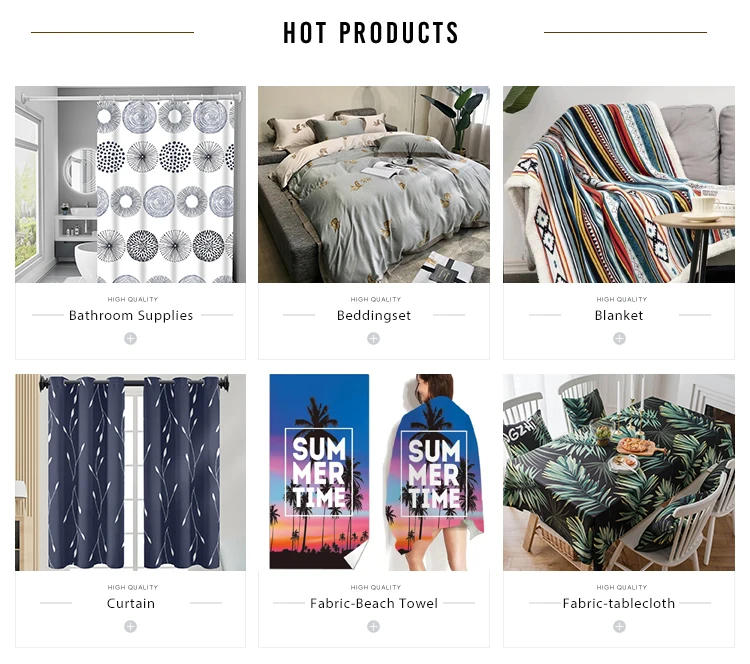View the grey bedding set photo
The width and height of the screenshot is (750, 664).
pos(374,185)
